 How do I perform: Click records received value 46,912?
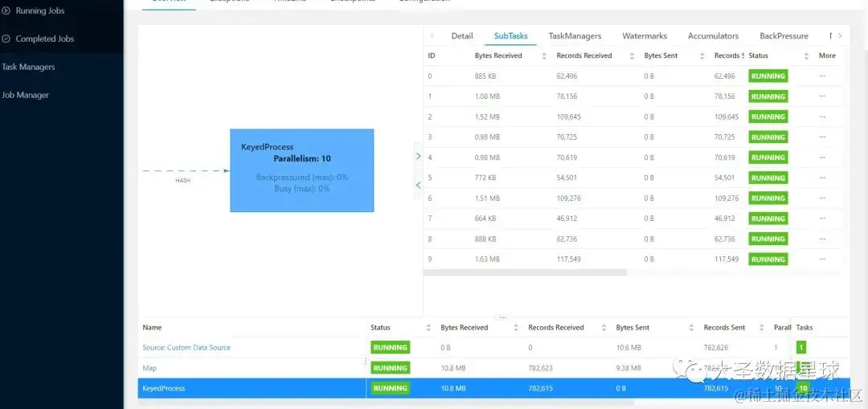[567, 219]
